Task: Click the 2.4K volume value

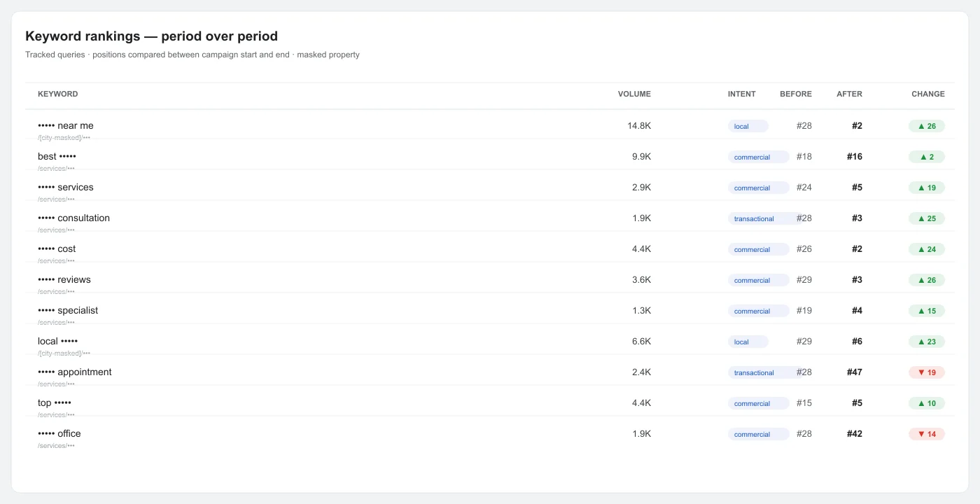Action: point(641,372)
